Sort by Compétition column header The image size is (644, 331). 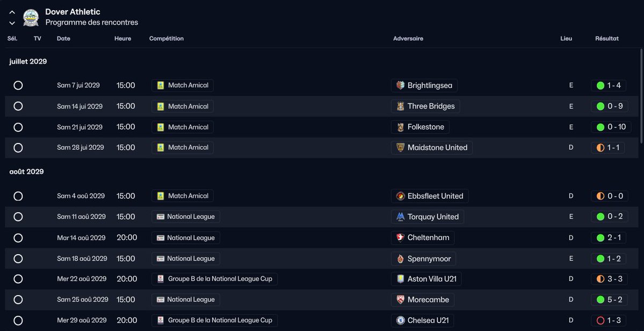pos(167,39)
